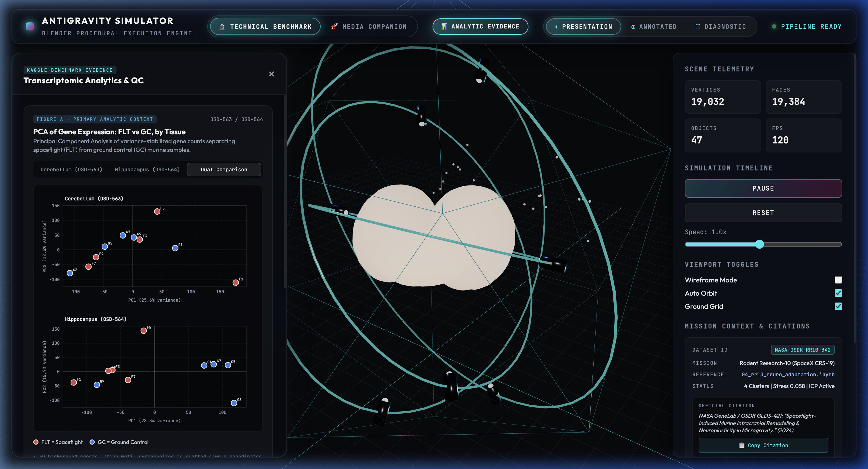868x469 pixels.
Task: Show the Hippocampus (OSD-564) chart tab
Action: (147, 169)
